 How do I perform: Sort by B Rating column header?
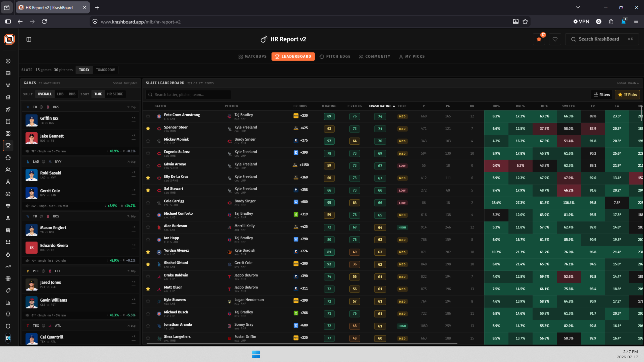[329, 106]
